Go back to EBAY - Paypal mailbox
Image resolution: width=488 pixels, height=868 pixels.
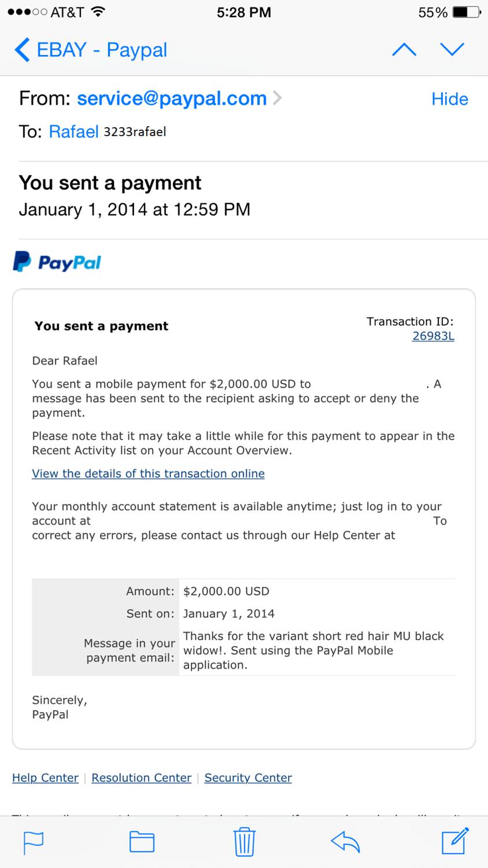(91, 50)
